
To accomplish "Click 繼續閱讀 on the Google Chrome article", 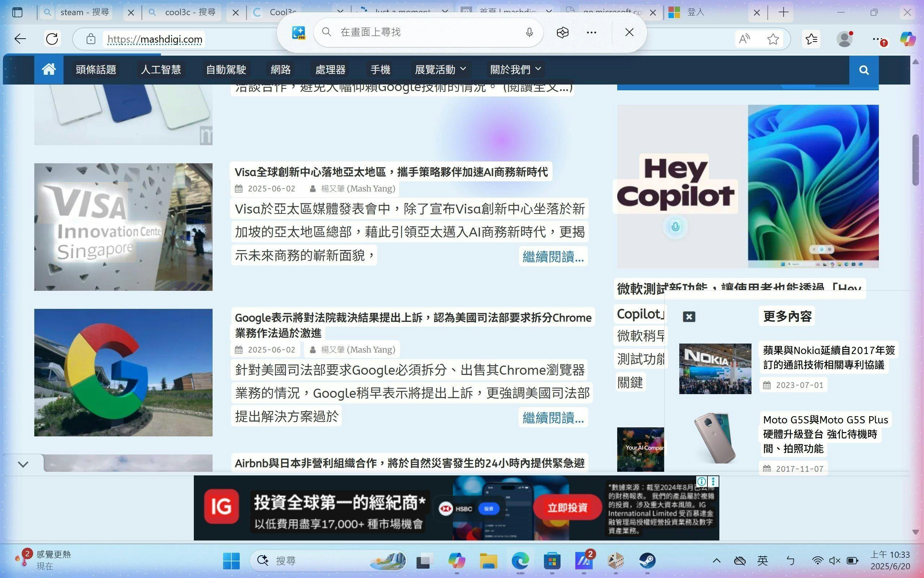I will 553,418.
